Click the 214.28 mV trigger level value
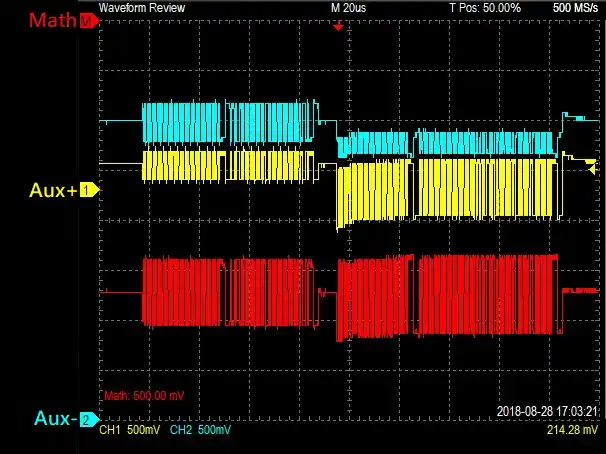 [x=573, y=430]
